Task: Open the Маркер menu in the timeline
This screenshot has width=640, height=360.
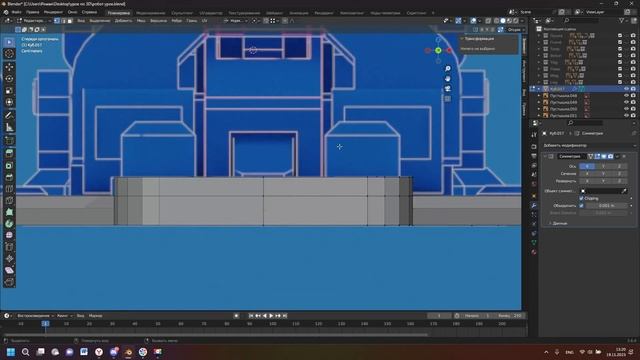Action: point(96,316)
